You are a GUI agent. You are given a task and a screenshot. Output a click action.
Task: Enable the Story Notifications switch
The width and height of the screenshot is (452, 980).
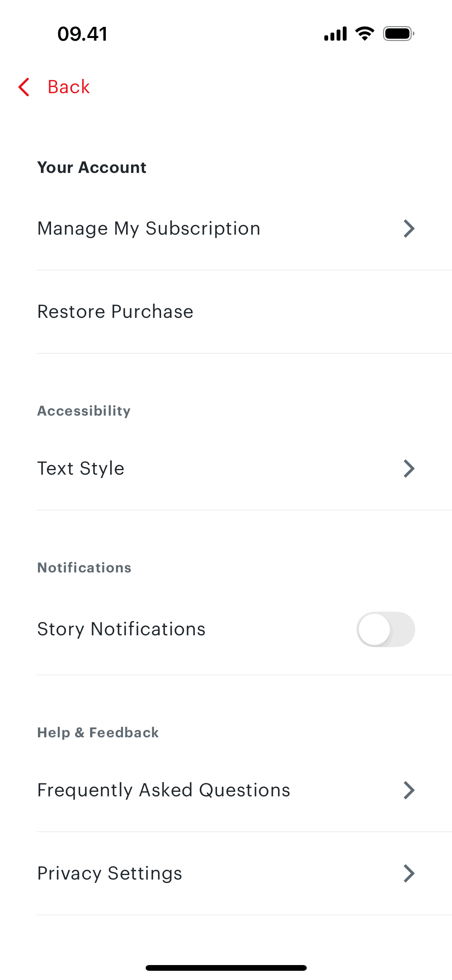(x=385, y=629)
